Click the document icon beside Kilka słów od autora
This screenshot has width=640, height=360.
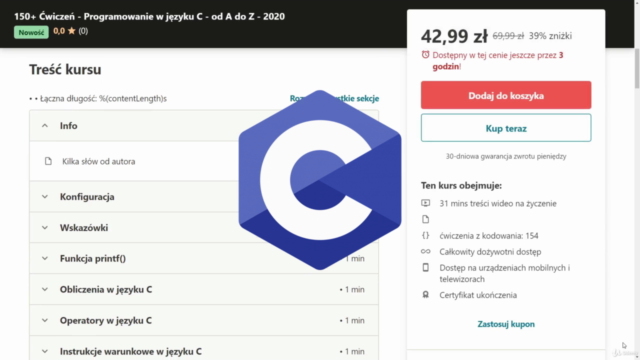(48, 161)
